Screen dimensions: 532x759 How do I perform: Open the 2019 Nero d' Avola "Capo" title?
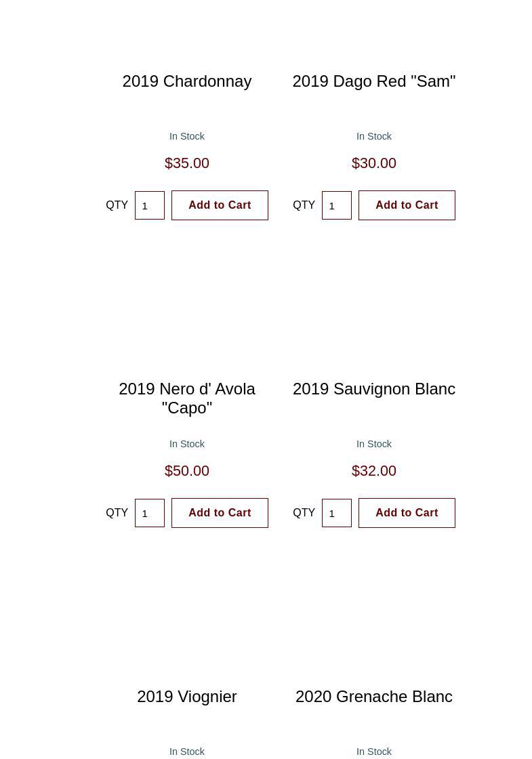click(x=187, y=398)
